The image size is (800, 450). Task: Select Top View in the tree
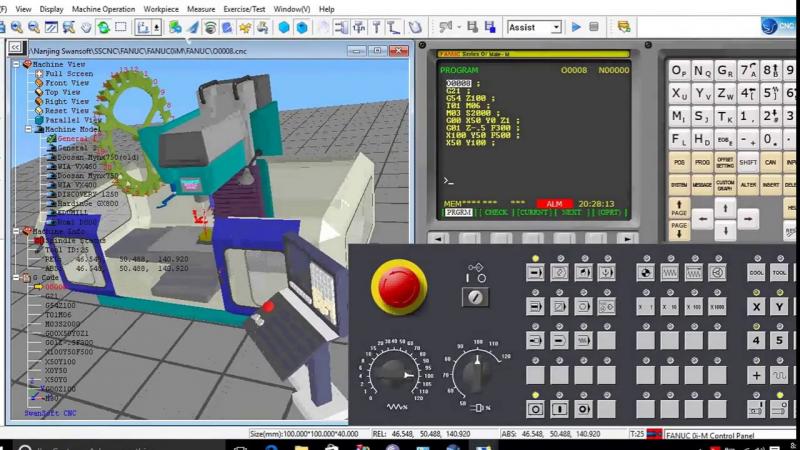pos(62,92)
